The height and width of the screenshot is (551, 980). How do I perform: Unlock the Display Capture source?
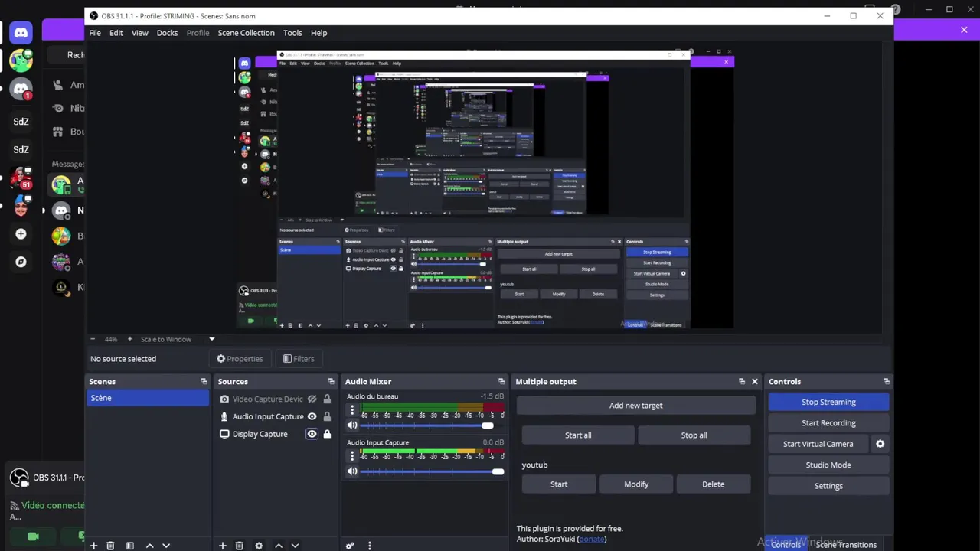click(327, 434)
